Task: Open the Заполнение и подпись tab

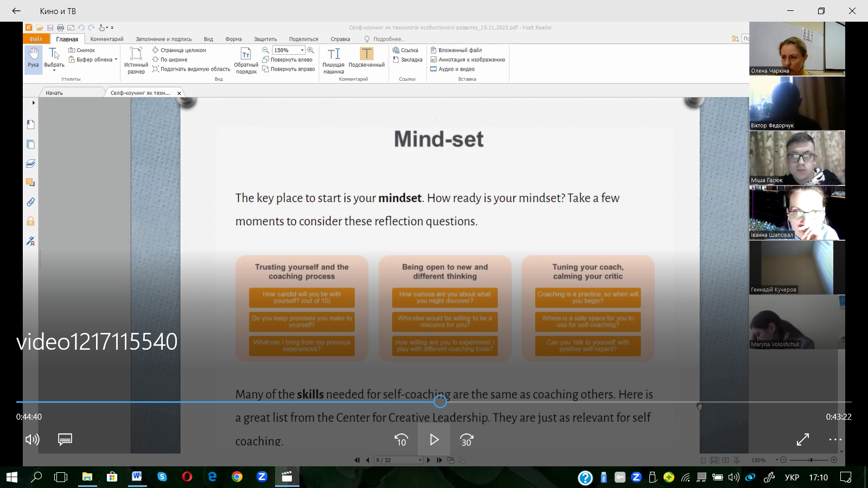Action: pos(163,39)
